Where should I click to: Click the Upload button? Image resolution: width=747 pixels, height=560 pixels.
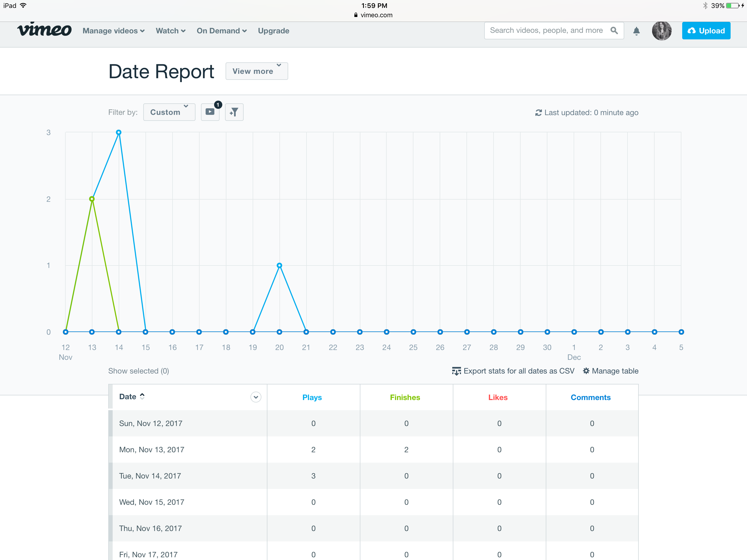tap(706, 31)
